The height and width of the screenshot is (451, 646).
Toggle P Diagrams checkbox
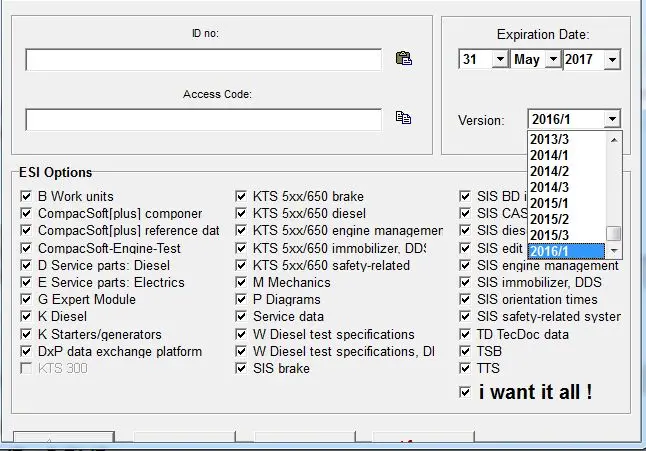pyautogui.click(x=241, y=299)
